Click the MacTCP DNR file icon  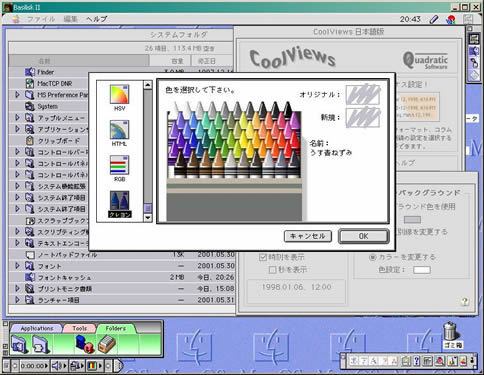pos(30,83)
